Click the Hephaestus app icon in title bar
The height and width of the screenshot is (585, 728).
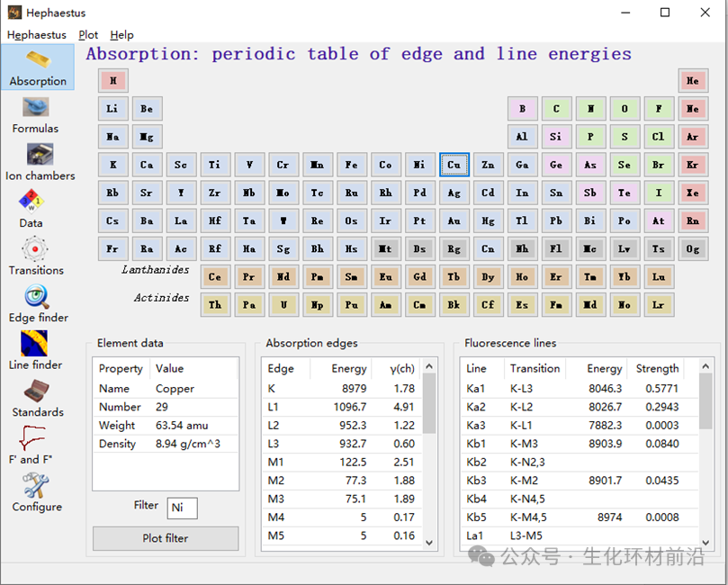(x=14, y=13)
